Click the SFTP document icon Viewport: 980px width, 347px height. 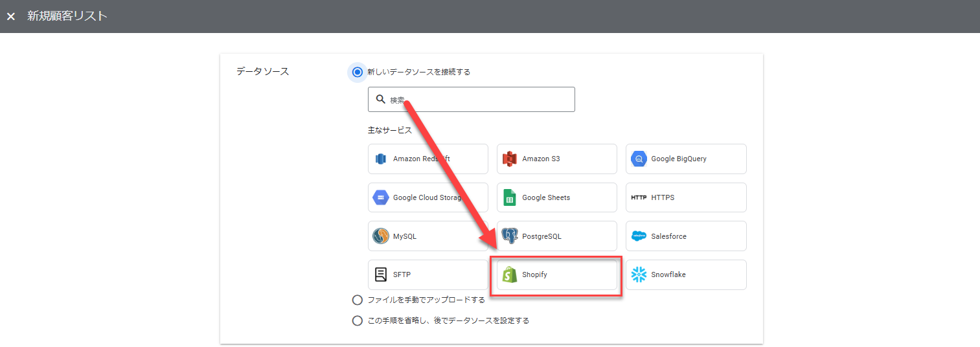click(x=381, y=274)
